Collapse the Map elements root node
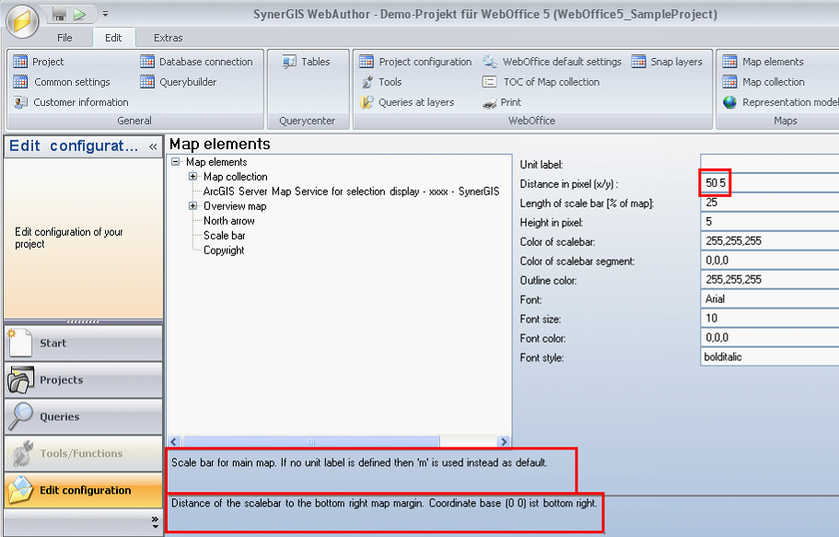839x537 pixels. 176,162
